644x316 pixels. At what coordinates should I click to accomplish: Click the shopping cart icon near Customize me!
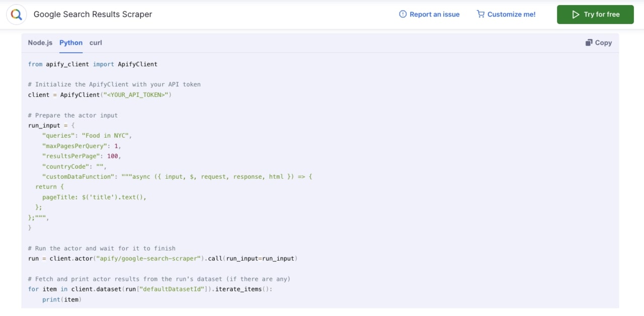point(480,14)
